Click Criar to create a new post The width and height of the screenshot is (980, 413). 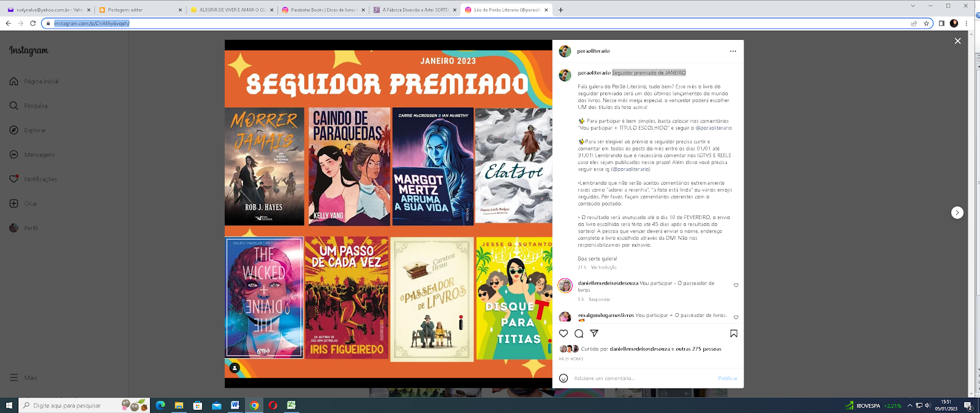(23, 204)
